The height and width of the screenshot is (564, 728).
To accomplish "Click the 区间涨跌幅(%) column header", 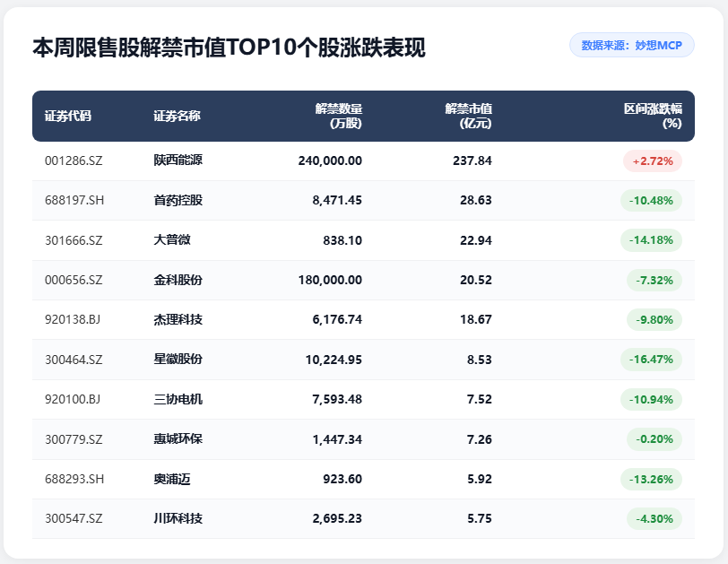I will (653, 116).
